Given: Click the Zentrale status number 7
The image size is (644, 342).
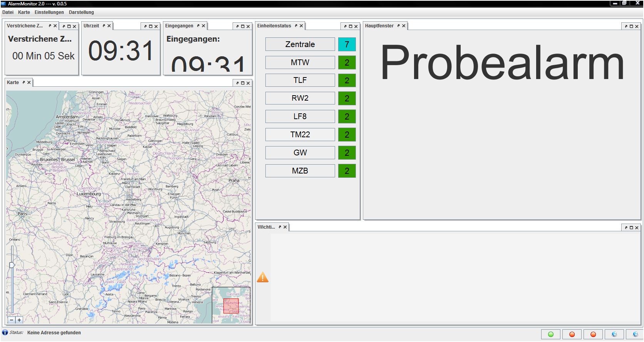Looking at the screenshot, I should [x=347, y=44].
